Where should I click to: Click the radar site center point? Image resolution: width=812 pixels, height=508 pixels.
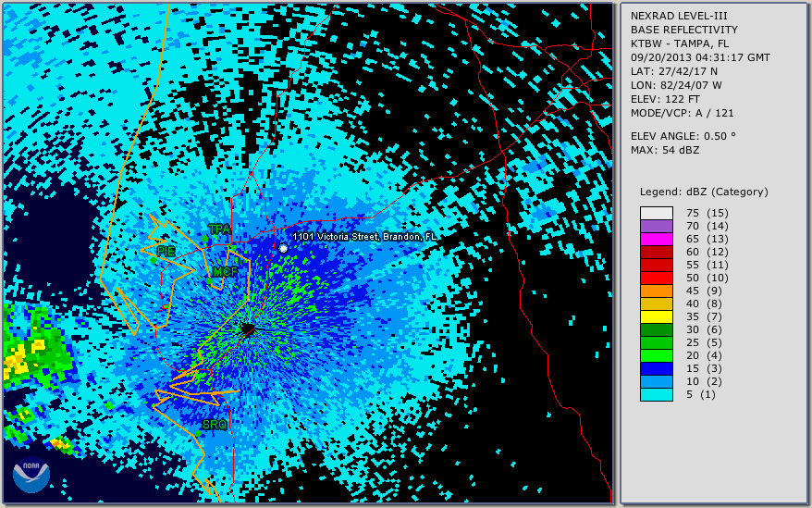[x=248, y=328]
